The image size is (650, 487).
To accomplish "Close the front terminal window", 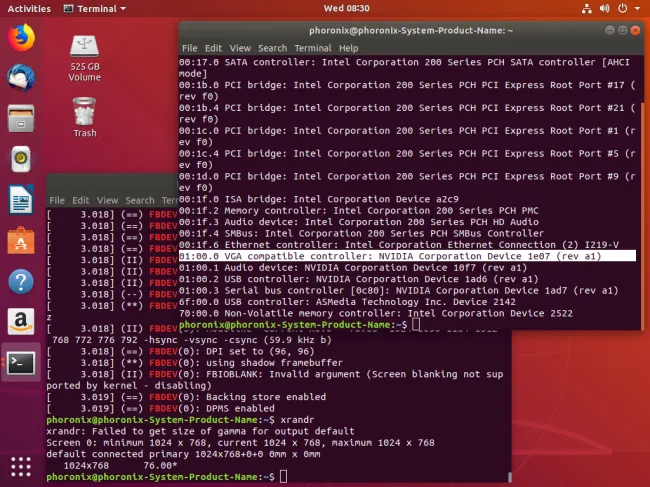I will 635,30.
